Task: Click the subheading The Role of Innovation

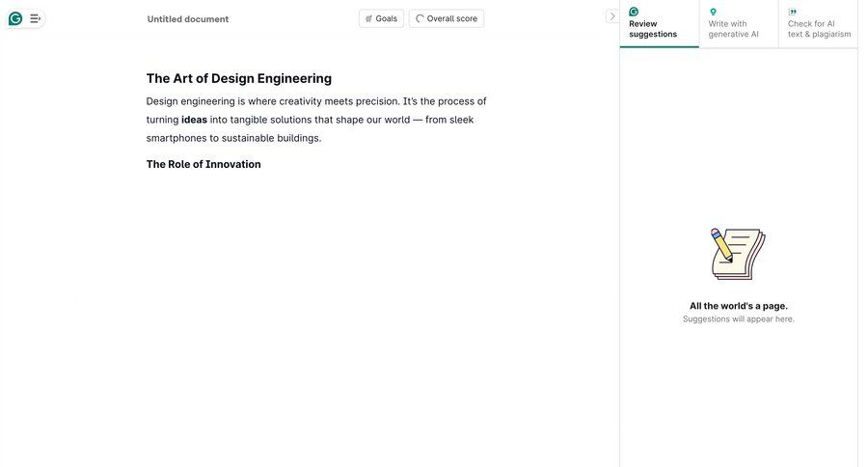Action: tap(203, 165)
